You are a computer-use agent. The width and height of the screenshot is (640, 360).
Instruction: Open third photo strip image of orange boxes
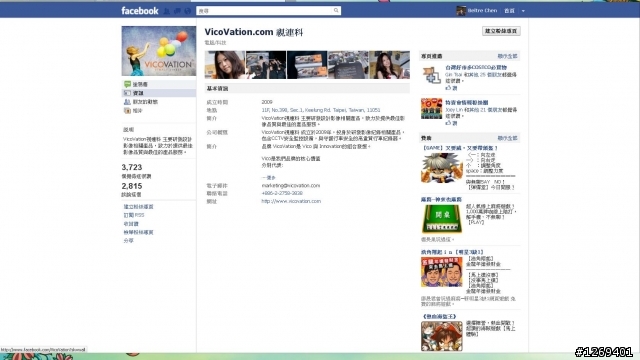pos(307,65)
